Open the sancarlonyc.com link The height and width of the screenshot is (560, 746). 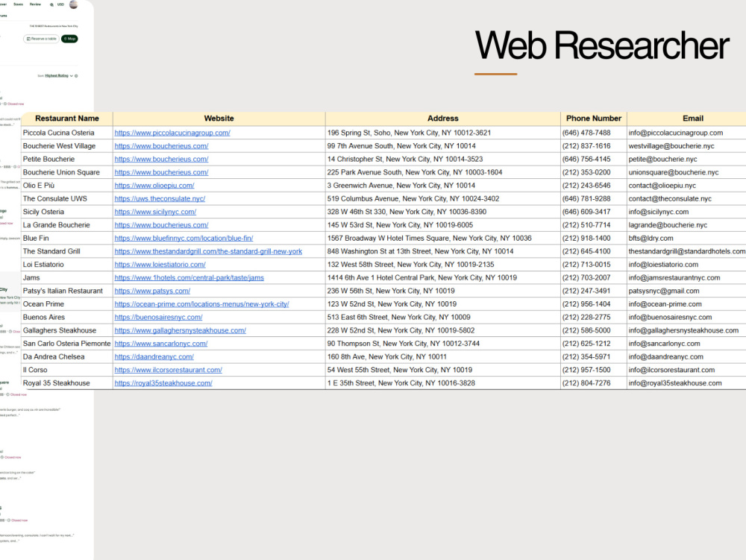point(161,344)
